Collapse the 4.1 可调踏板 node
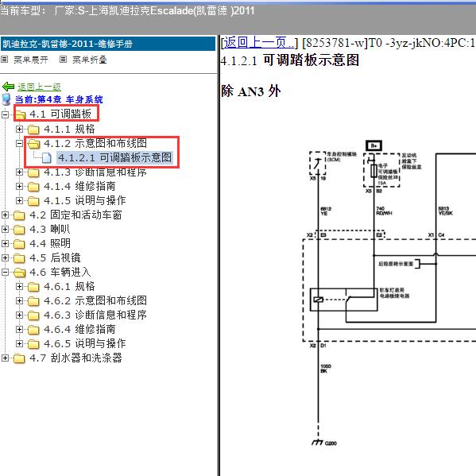The image size is (476, 476). coord(5,114)
